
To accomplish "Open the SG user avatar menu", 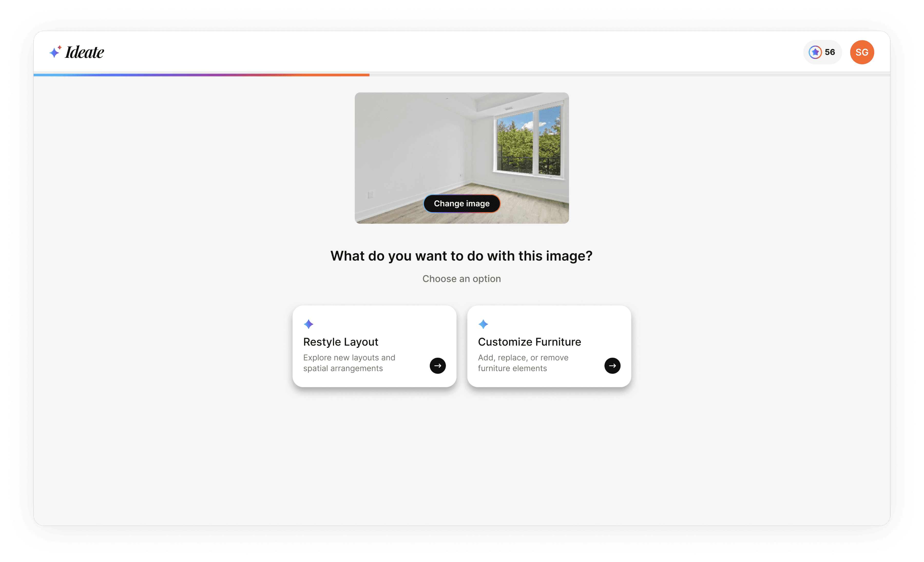I will tap(862, 52).
